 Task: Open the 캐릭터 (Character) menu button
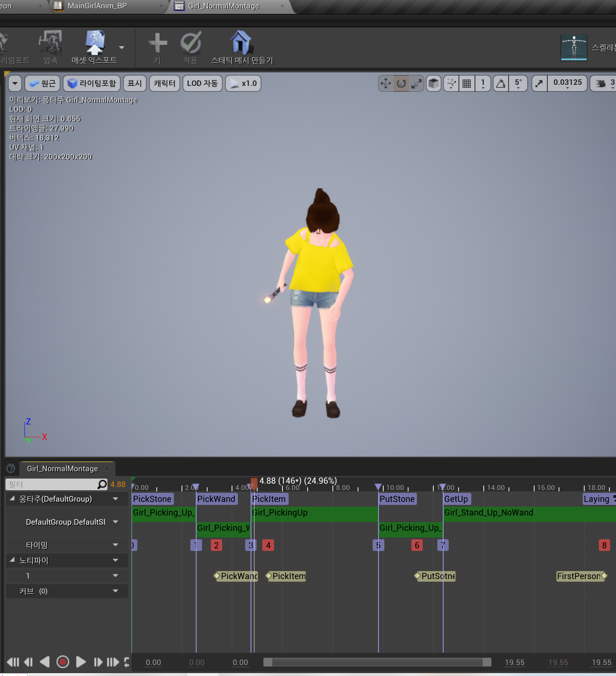[x=164, y=83]
